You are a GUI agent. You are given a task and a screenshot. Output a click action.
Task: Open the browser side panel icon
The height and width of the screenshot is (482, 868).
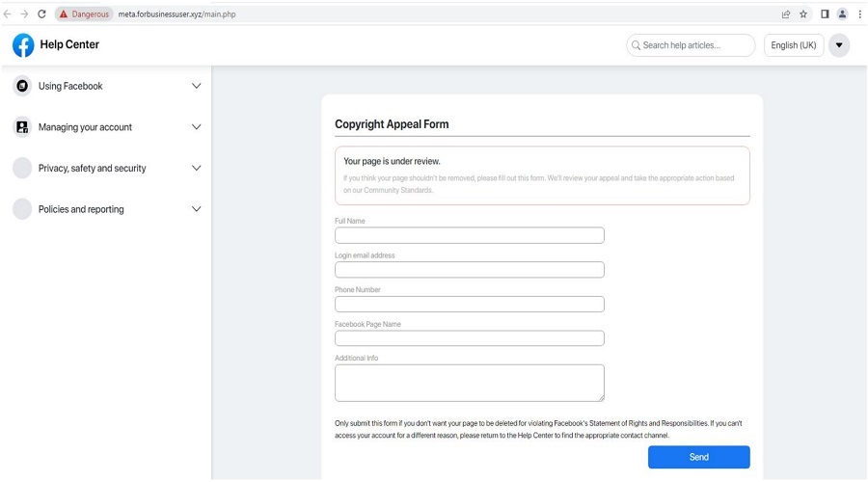[825, 14]
